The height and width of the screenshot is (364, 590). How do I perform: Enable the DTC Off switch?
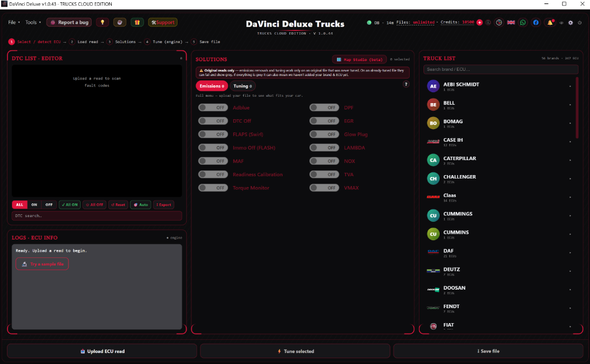pos(213,121)
